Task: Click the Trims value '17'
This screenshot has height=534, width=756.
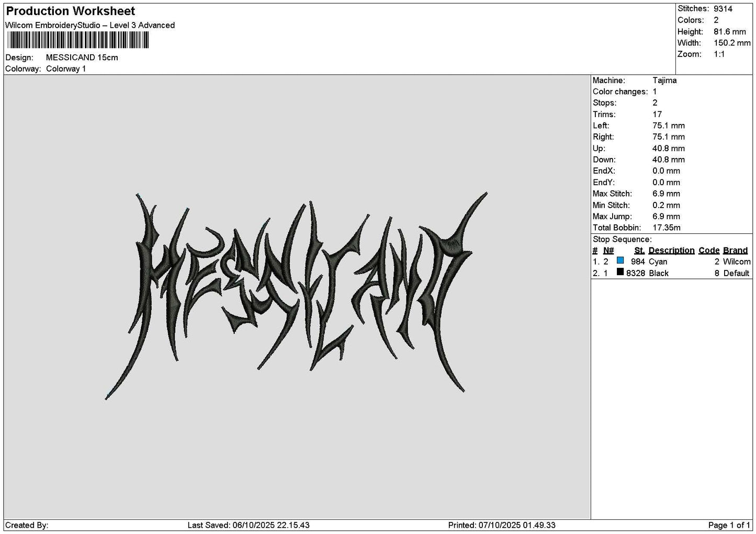Action: (657, 115)
